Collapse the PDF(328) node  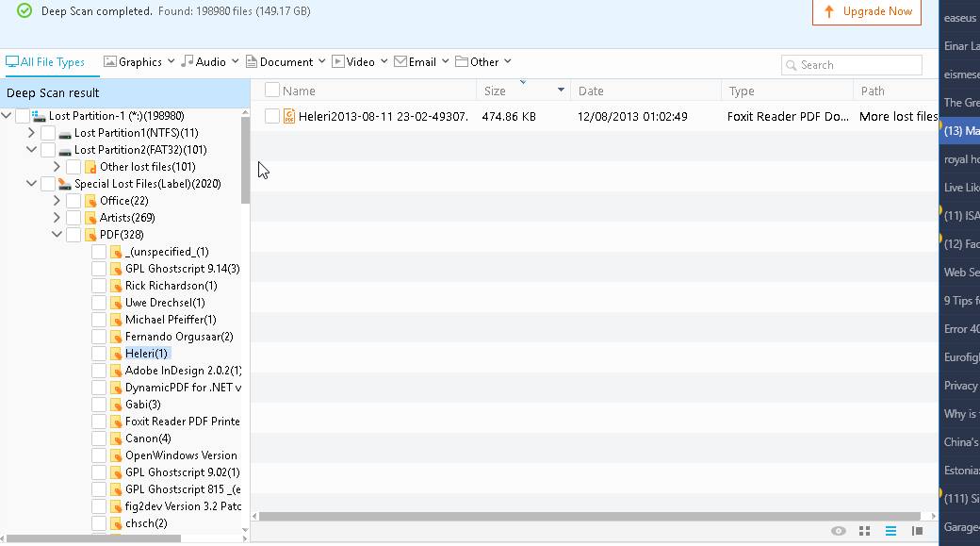57,235
